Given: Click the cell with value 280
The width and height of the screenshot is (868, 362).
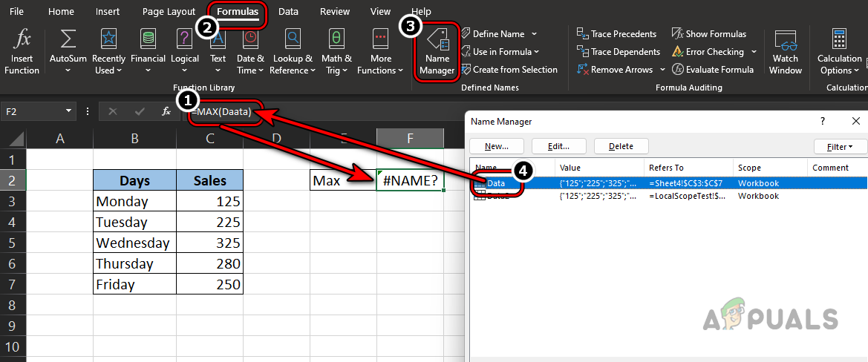Looking at the screenshot, I should click(x=210, y=263).
